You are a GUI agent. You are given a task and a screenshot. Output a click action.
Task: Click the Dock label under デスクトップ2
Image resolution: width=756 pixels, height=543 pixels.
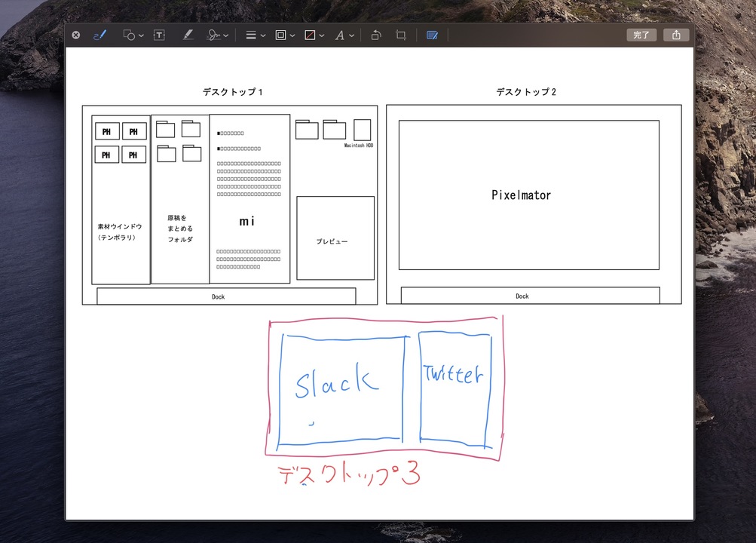coord(522,296)
